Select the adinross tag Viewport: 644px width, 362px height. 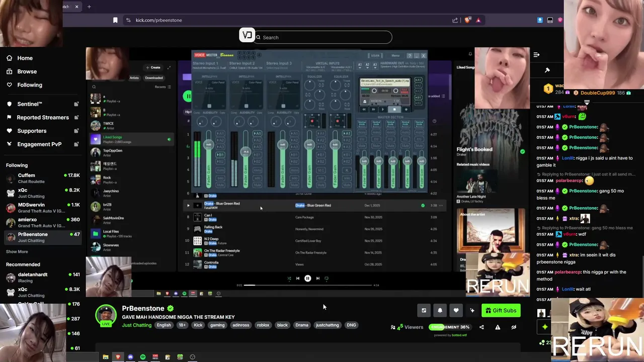(x=241, y=325)
